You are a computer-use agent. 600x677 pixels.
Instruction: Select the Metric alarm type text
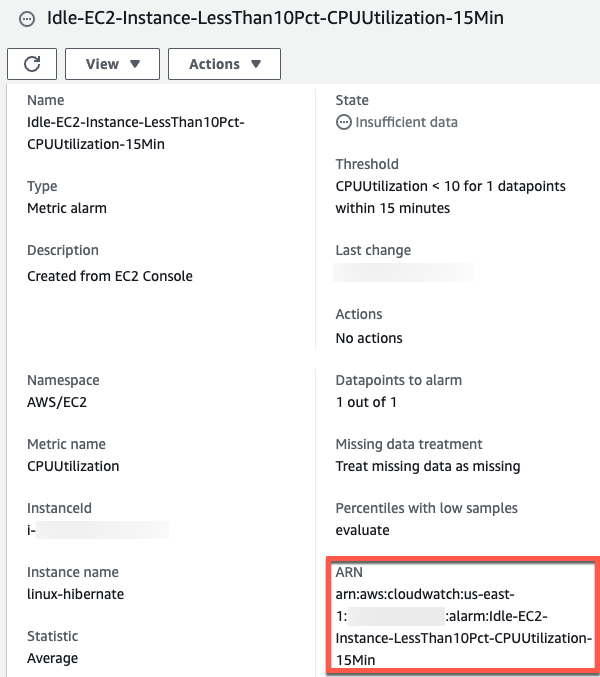tap(67, 208)
